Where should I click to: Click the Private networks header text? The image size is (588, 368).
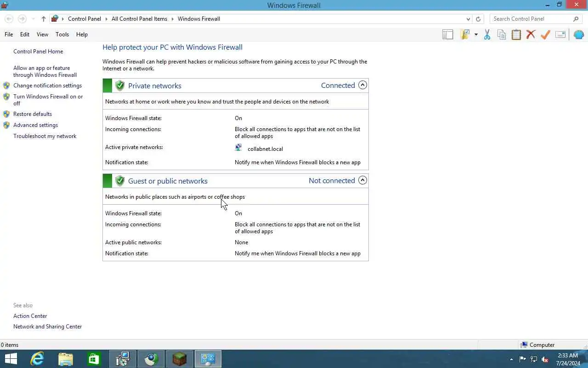tap(155, 86)
